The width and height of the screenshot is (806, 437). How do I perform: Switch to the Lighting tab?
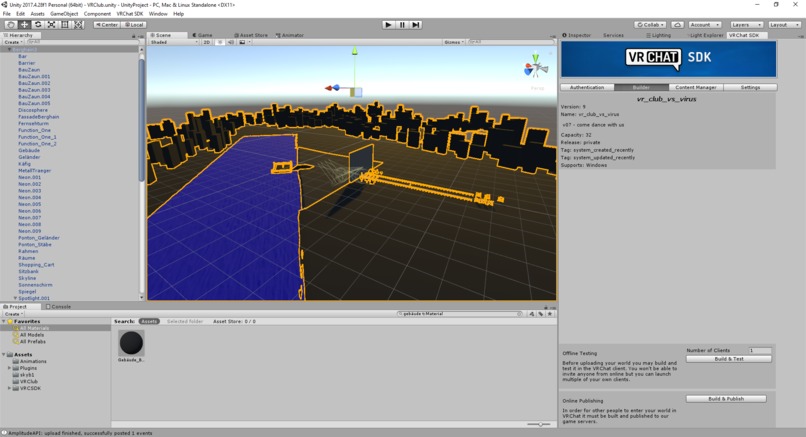click(x=658, y=35)
